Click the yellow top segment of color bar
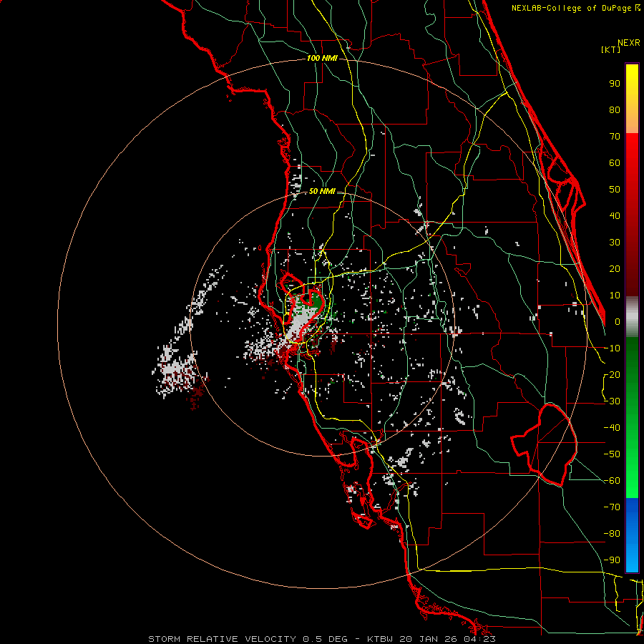644x644 pixels. pos(632,99)
